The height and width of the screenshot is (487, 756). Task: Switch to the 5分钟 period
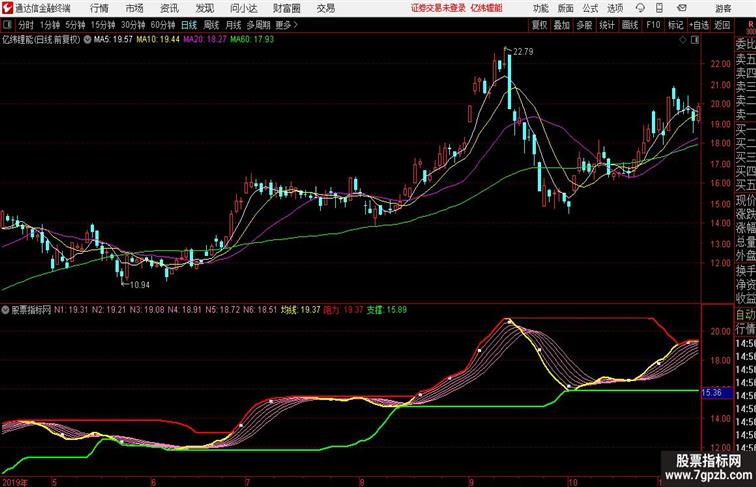(75, 25)
